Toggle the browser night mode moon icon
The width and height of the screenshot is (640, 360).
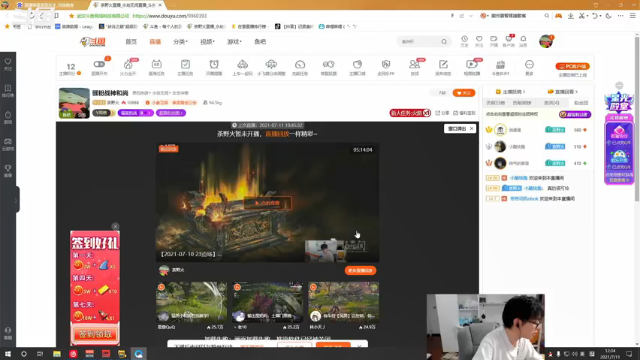pos(608,16)
